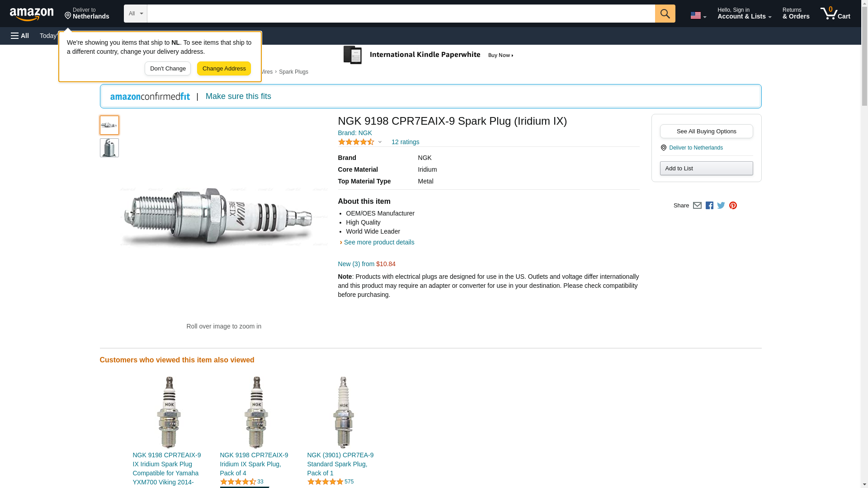Go to Returns & Orders

796,14
